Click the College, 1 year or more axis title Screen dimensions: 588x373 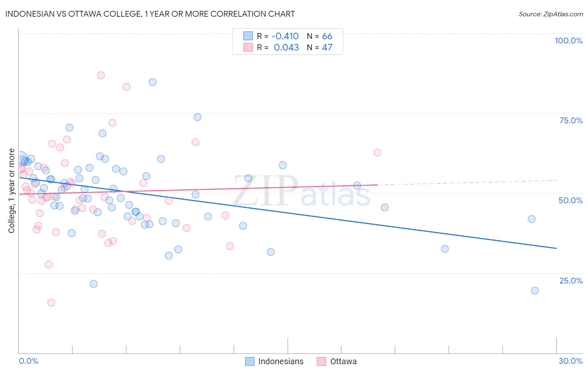[12, 191]
